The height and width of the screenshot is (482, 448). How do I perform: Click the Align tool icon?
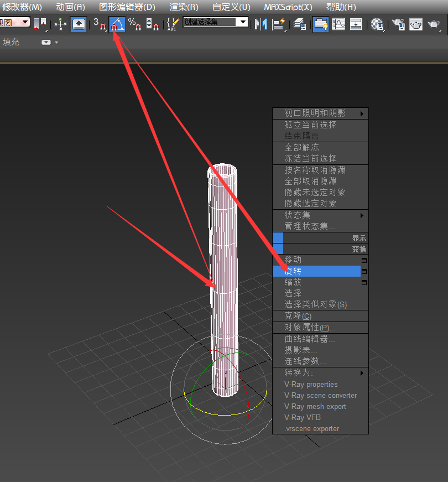pyautogui.click(x=278, y=24)
